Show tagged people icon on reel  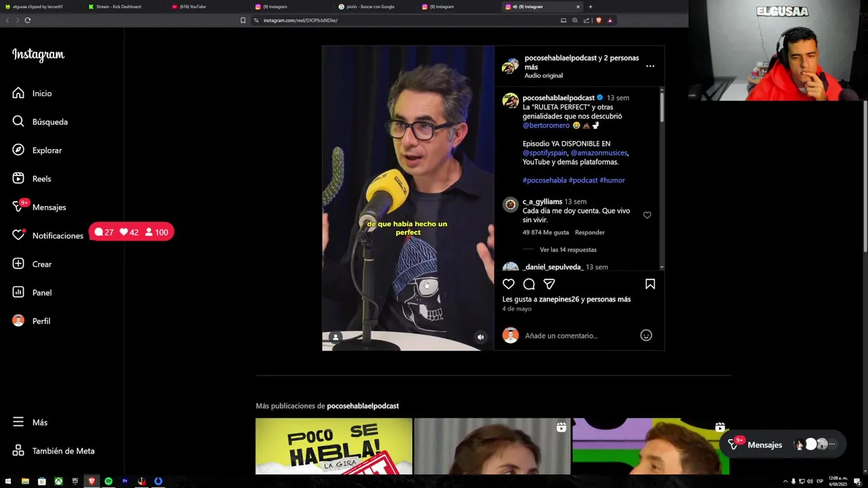click(335, 337)
